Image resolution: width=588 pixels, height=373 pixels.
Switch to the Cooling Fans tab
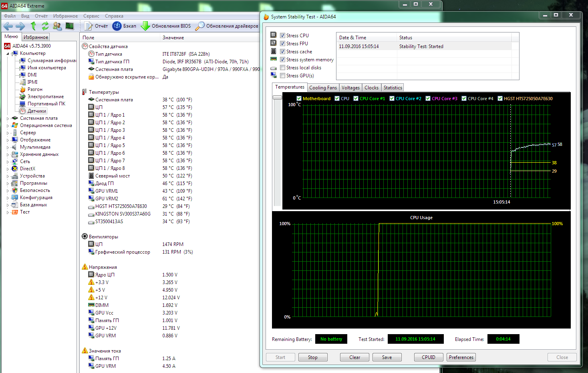(x=323, y=88)
